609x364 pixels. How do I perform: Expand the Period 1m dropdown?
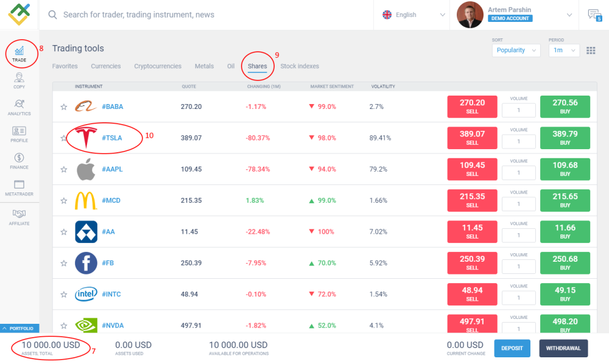pos(563,51)
